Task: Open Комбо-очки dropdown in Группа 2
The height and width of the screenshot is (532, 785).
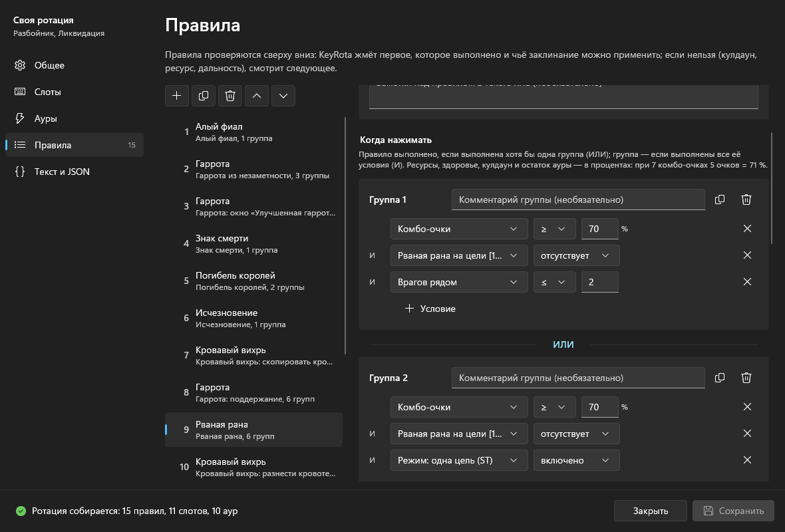Action: tap(459, 407)
